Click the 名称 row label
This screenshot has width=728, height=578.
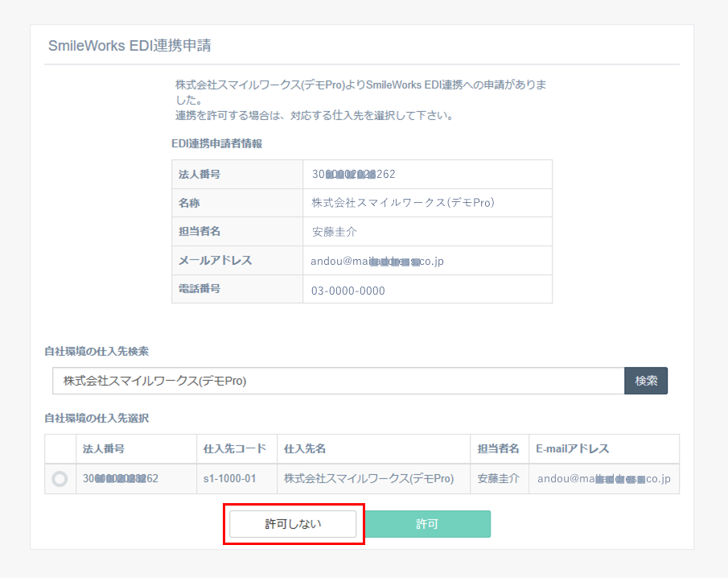pos(189,203)
